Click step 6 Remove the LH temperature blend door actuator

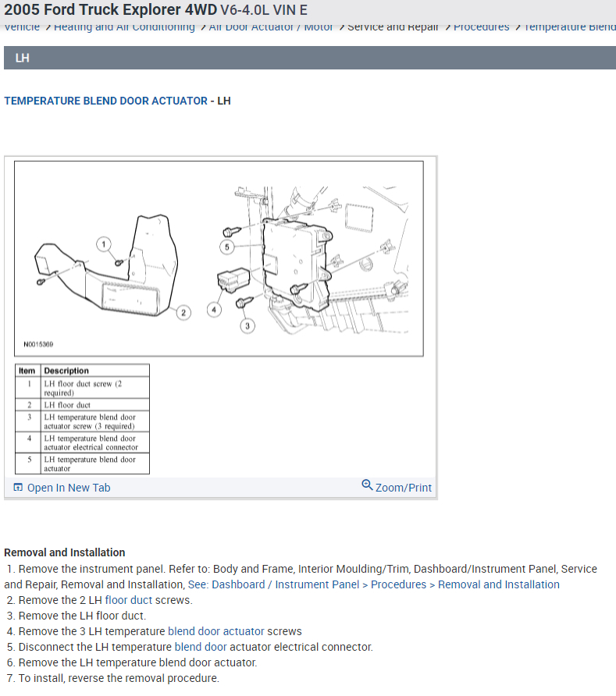(x=132, y=662)
